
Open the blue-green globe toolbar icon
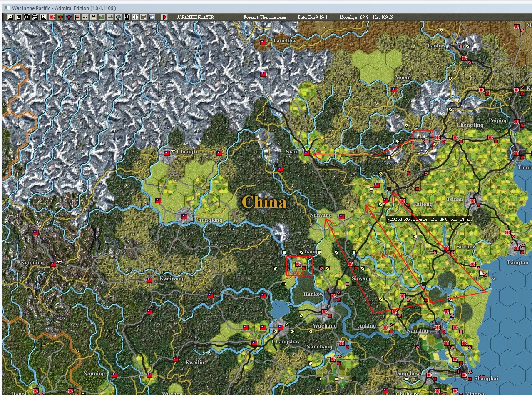click(119, 17)
